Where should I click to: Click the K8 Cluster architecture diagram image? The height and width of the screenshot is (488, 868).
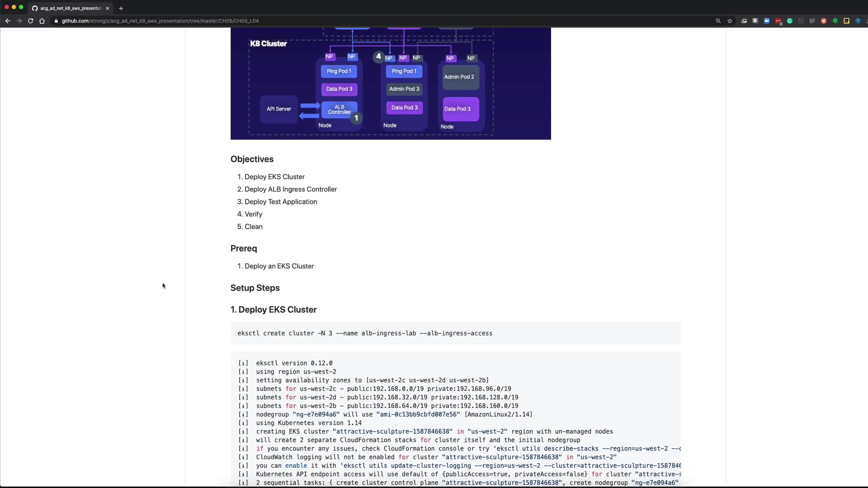(391, 84)
